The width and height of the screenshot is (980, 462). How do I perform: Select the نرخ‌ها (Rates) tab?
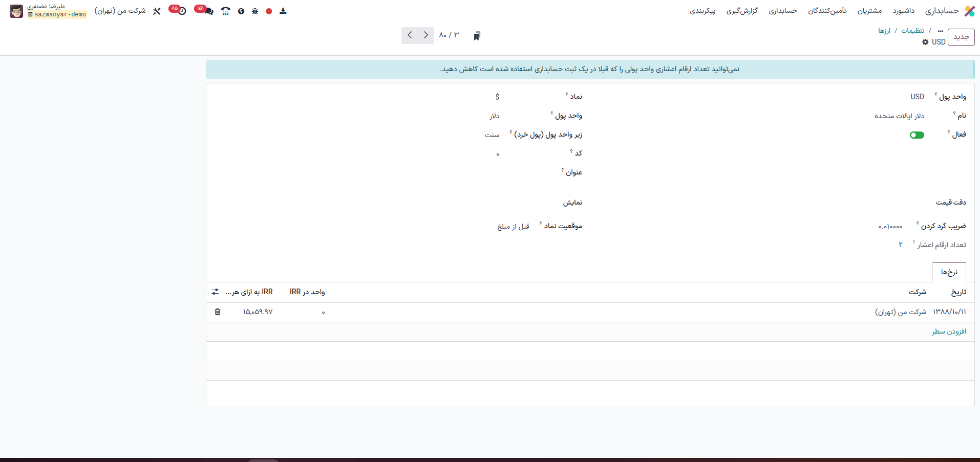949,272
